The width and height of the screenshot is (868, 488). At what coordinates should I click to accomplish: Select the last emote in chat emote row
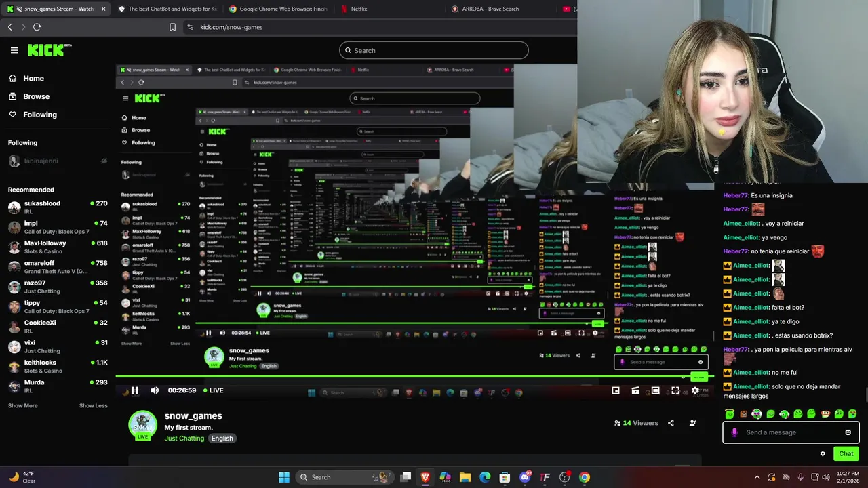852,414
